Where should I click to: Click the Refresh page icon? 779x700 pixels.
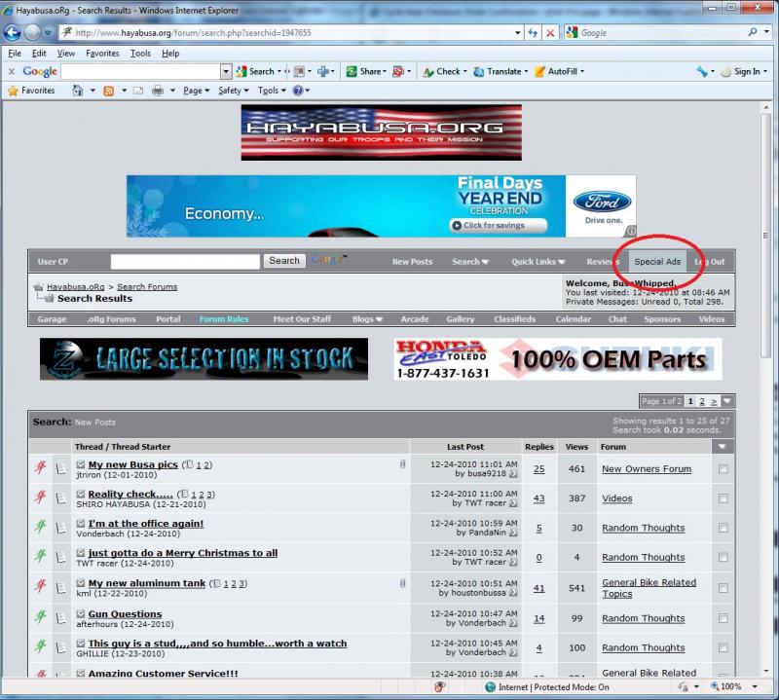(x=533, y=32)
